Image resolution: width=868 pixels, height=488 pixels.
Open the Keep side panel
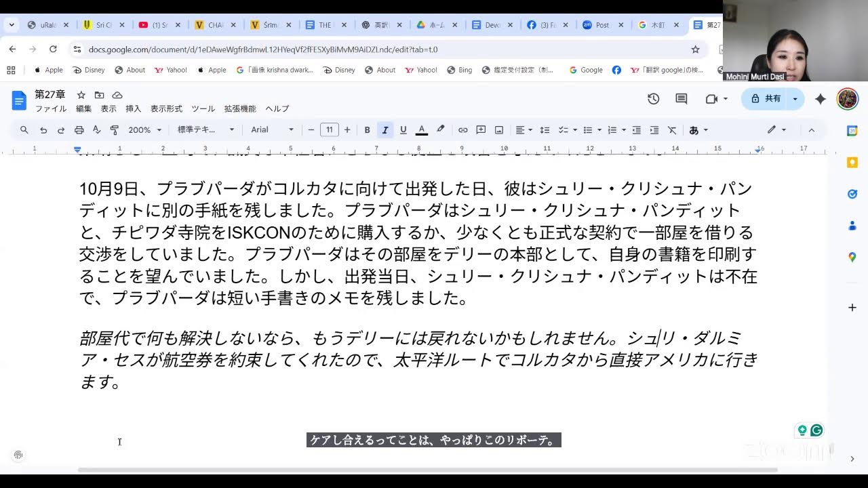(x=852, y=163)
